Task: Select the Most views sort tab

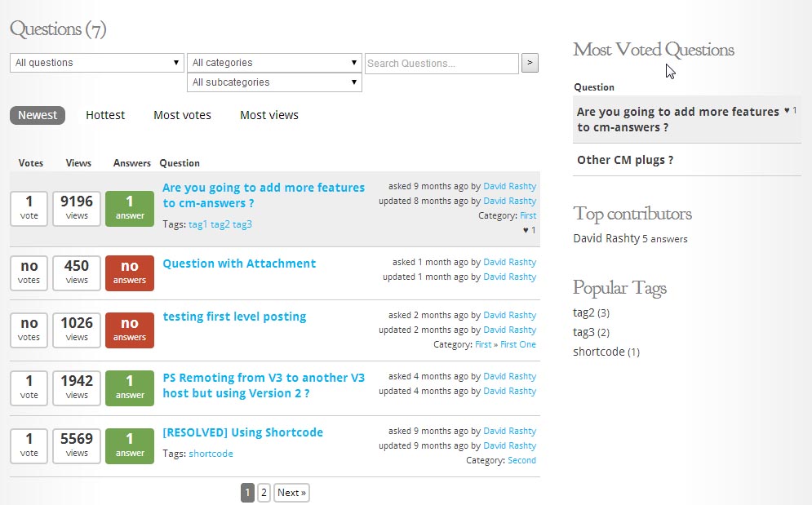Action: point(269,115)
